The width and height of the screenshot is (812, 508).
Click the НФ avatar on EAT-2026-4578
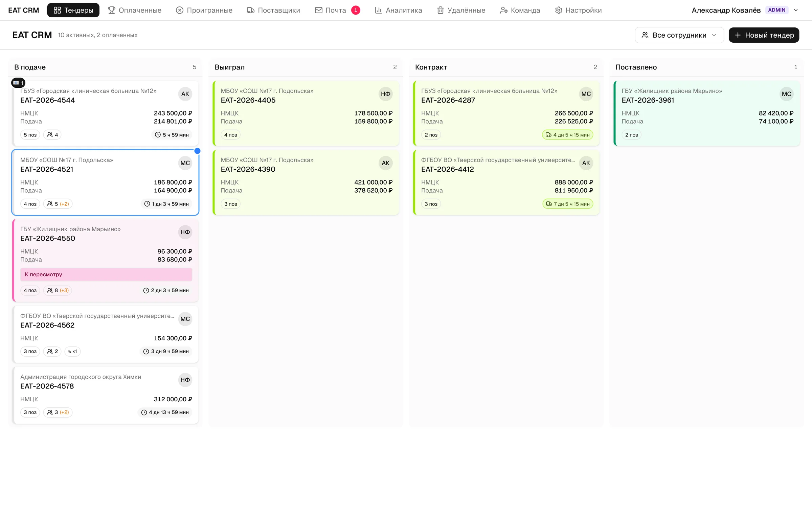pyautogui.click(x=185, y=380)
